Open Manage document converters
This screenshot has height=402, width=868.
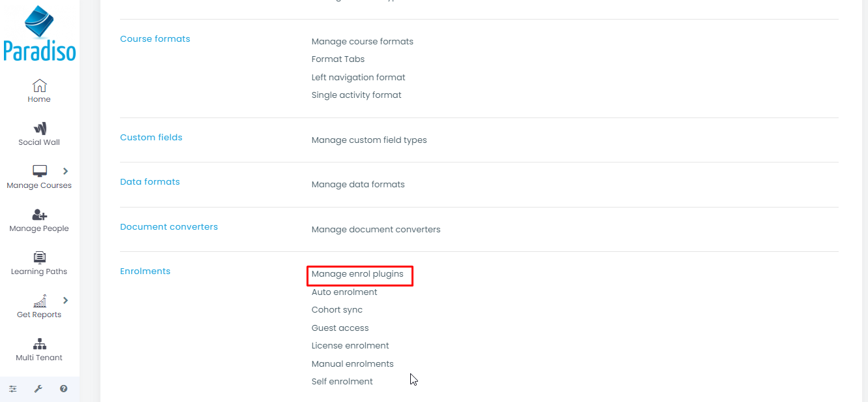point(376,230)
